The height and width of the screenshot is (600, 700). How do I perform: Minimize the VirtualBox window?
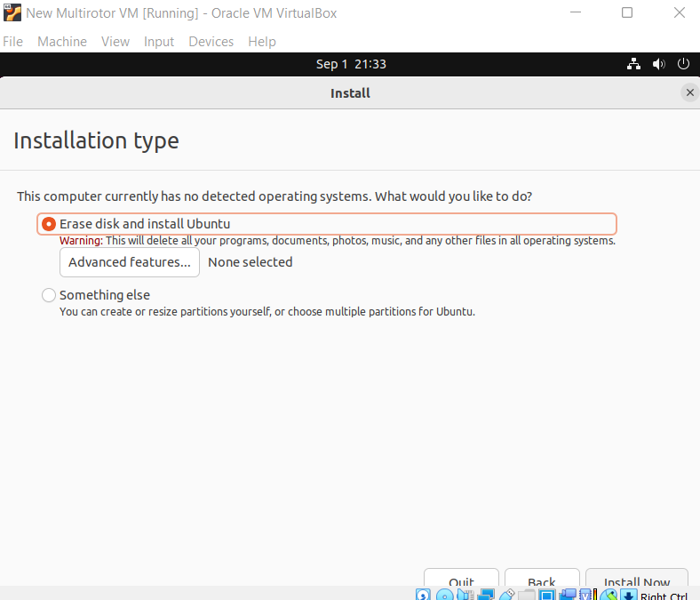click(576, 12)
